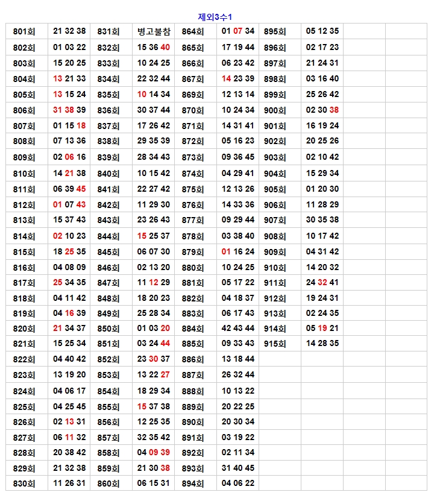This screenshot has height=504, width=440.
Task: Click numbers 04 09 39 for 858회
Action: tap(154, 453)
